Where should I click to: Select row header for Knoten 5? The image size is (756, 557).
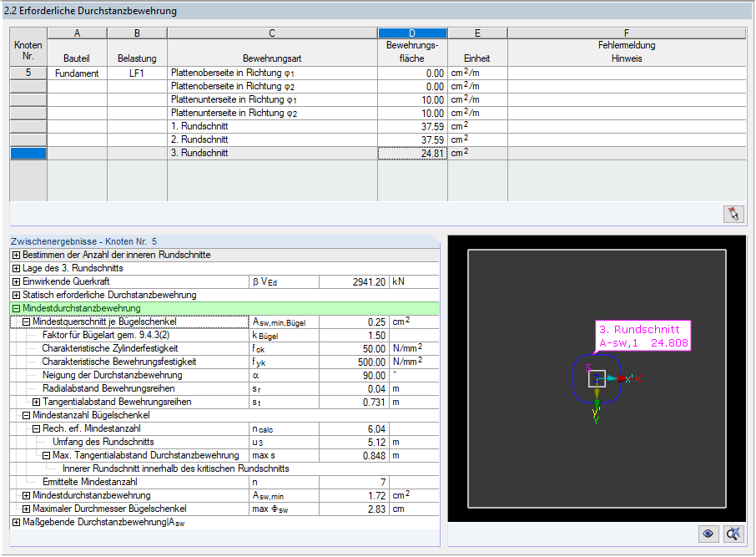tap(28, 73)
